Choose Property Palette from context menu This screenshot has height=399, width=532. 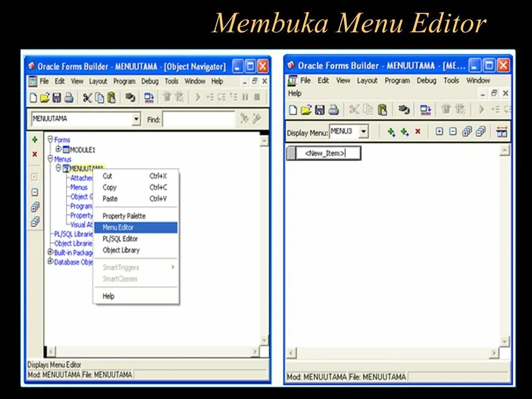[x=136, y=216]
